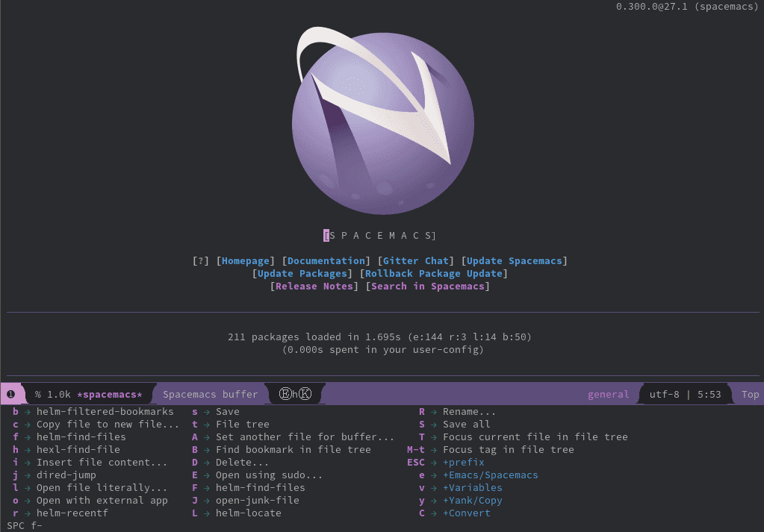Click the Rollback Package Update button

point(434,274)
